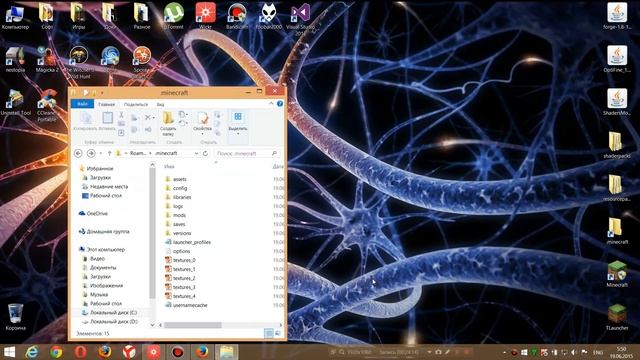Image resolution: width=640 pixels, height=360 pixels.
Task: Open the recent locations dropdown arrow
Action: point(100,153)
